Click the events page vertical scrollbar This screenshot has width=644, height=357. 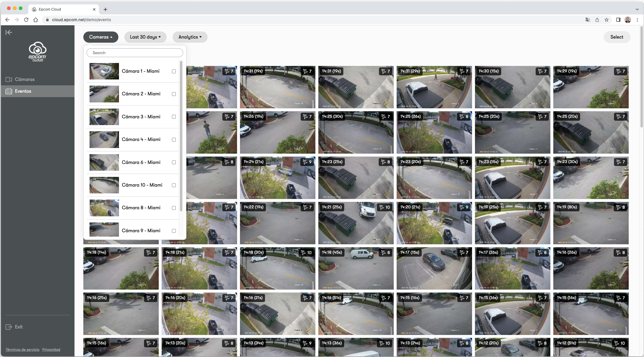click(642, 77)
